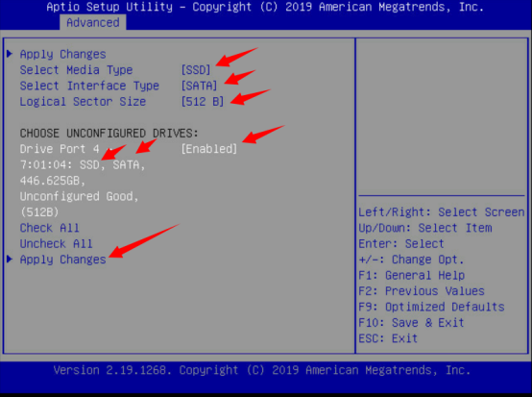This screenshot has height=397, width=532.
Task: Select the Logical Sector Size label
Action: 83,102
